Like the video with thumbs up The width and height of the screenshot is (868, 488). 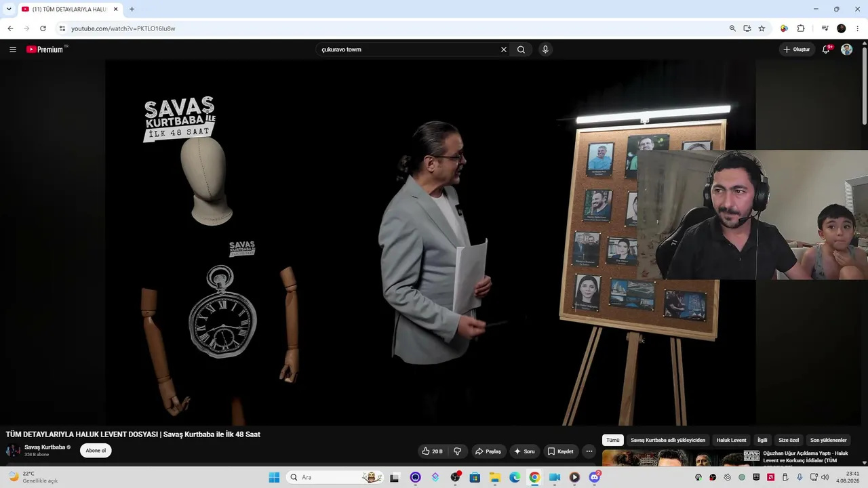coord(432,451)
